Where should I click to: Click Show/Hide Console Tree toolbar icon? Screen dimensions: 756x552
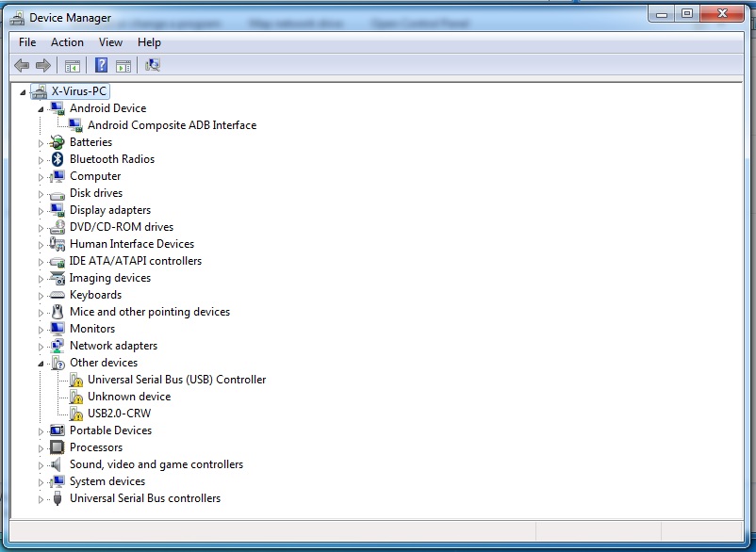pos(72,65)
